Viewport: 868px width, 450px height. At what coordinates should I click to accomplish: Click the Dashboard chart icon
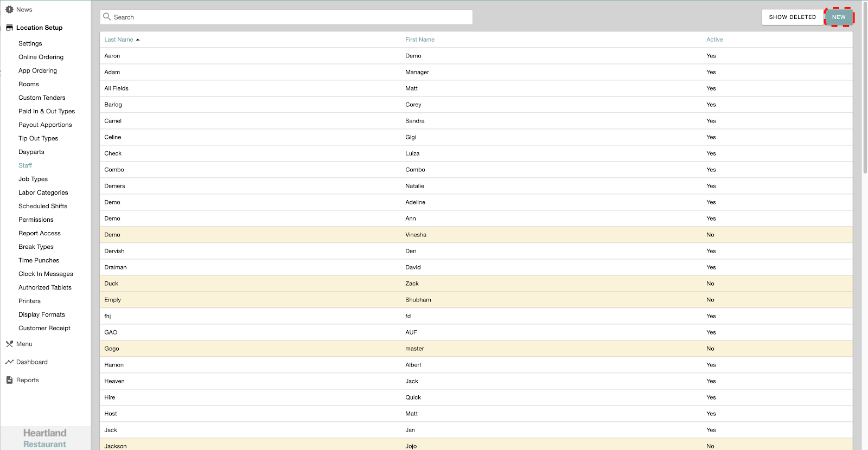[9, 362]
